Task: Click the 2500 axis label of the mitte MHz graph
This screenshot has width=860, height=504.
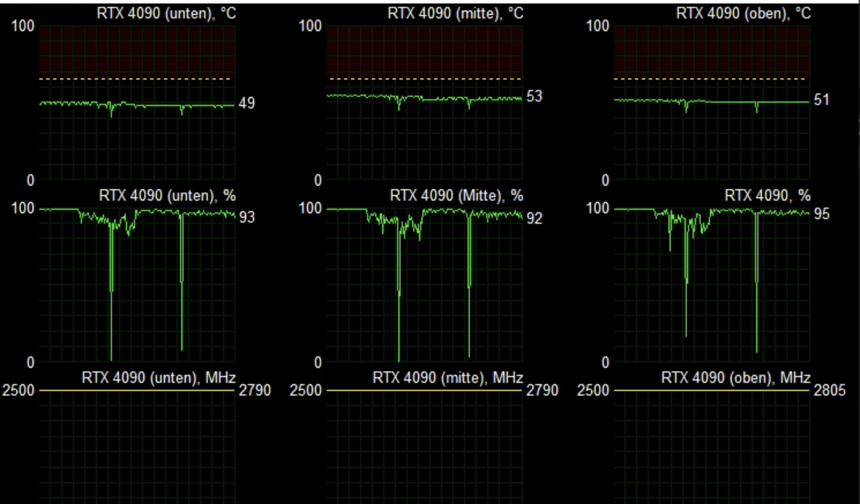Action: click(x=306, y=390)
